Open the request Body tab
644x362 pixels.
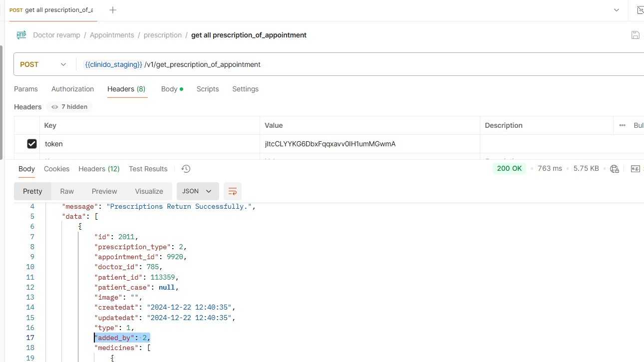(x=169, y=89)
